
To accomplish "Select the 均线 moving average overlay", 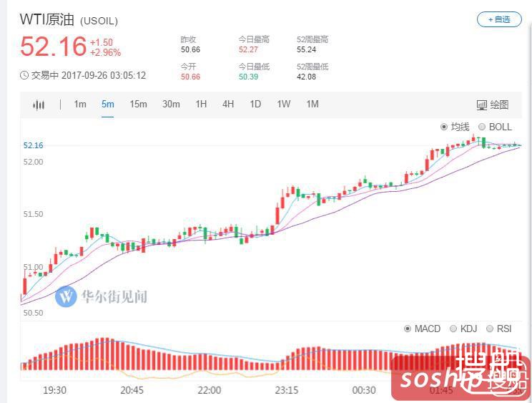I will (455, 127).
